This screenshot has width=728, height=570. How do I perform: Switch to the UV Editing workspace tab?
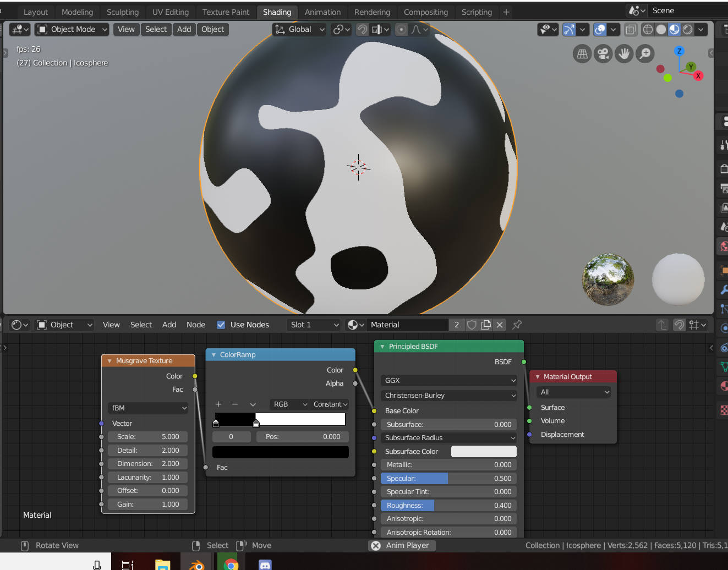[171, 12]
